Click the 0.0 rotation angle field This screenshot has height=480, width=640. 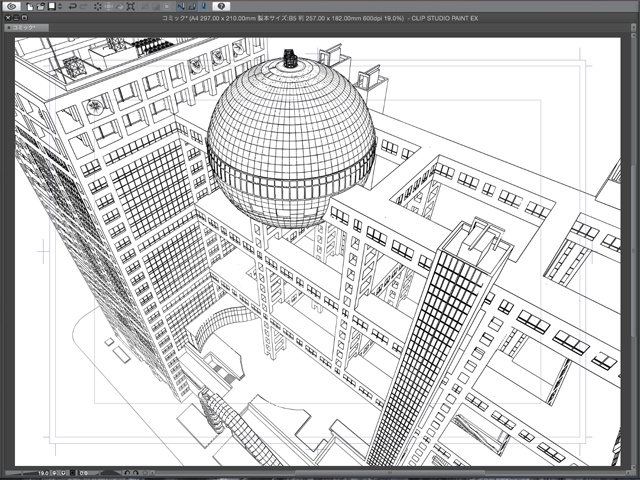coord(83,473)
